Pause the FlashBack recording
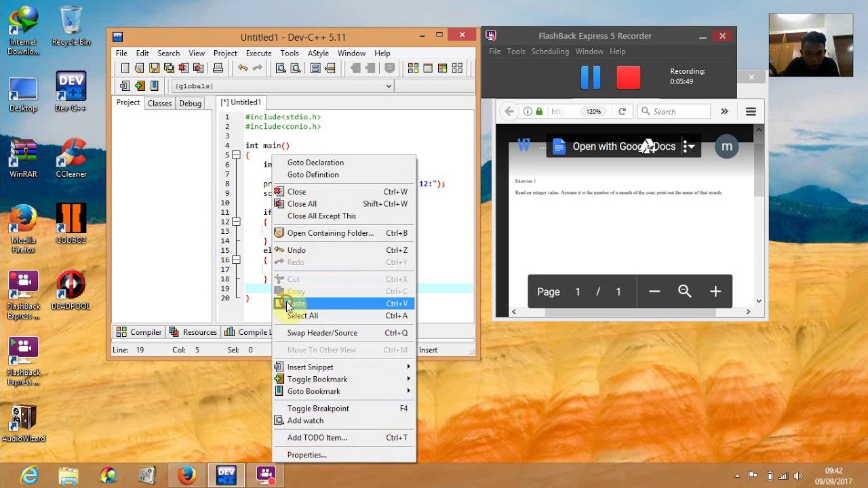Image resolution: width=868 pixels, height=488 pixels. (591, 78)
